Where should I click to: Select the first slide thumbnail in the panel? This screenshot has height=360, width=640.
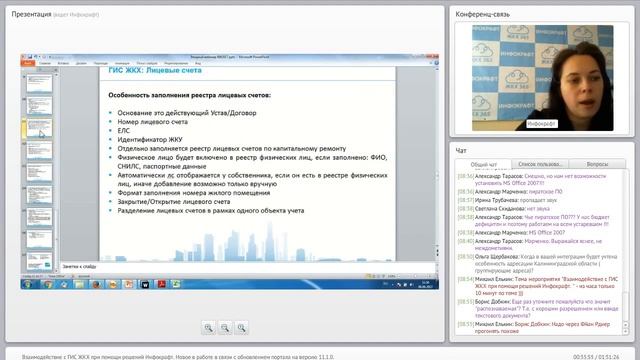pyautogui.click(x=39, y=83)
